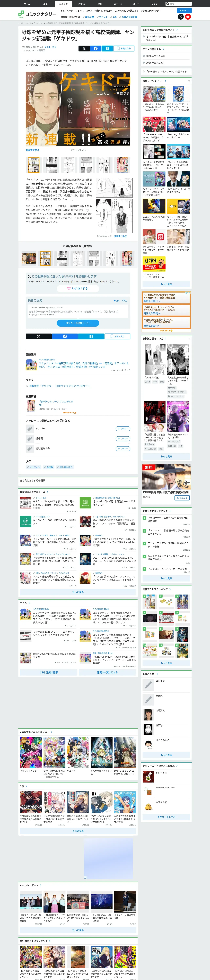
Task: Toggle お気に入り in the lower share bar
Action: pyautogui.click(x=117, y=336)
